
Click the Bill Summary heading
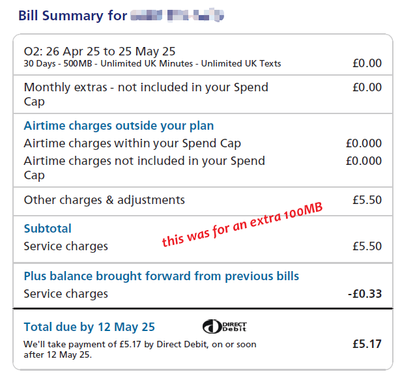pos(73,16)
